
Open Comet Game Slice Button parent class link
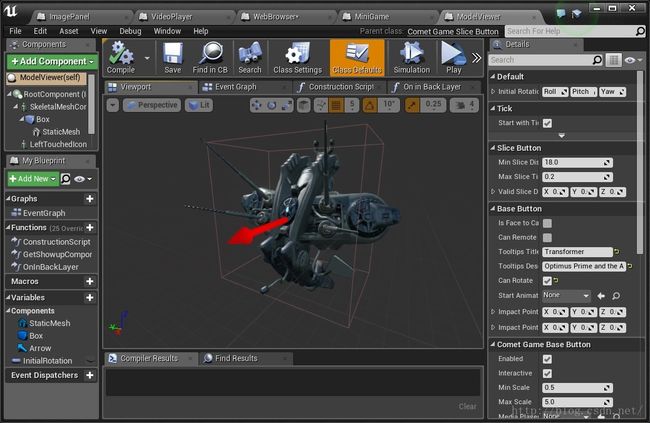click(x=453, y=32)
